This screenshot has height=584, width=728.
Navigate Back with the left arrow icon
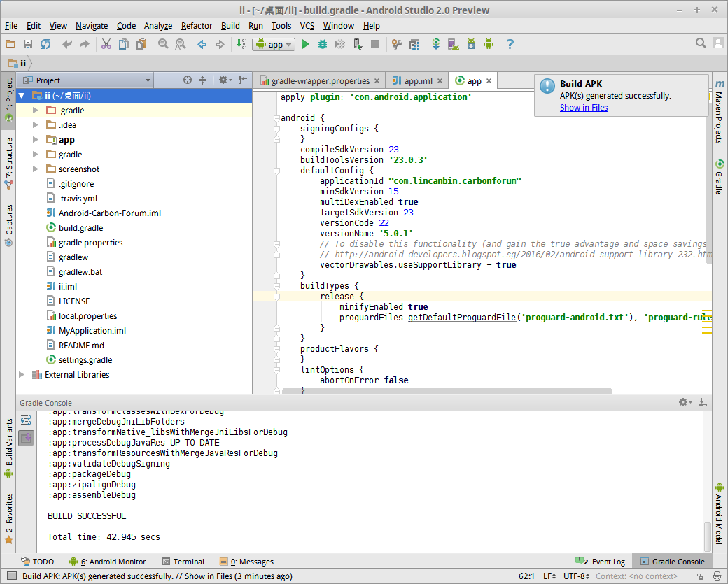pos(202,44)
